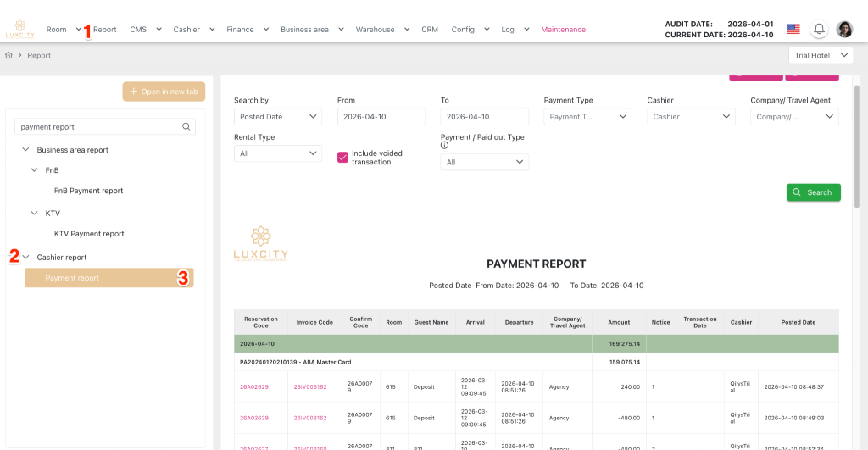
Task: Click the green Search button
Action: coord(814,192)
